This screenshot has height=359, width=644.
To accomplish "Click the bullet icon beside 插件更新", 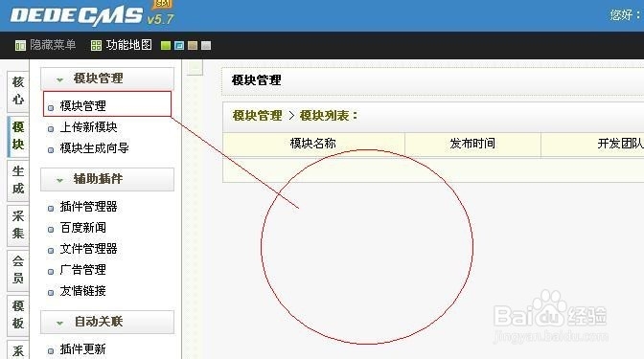I will (51, 350).
